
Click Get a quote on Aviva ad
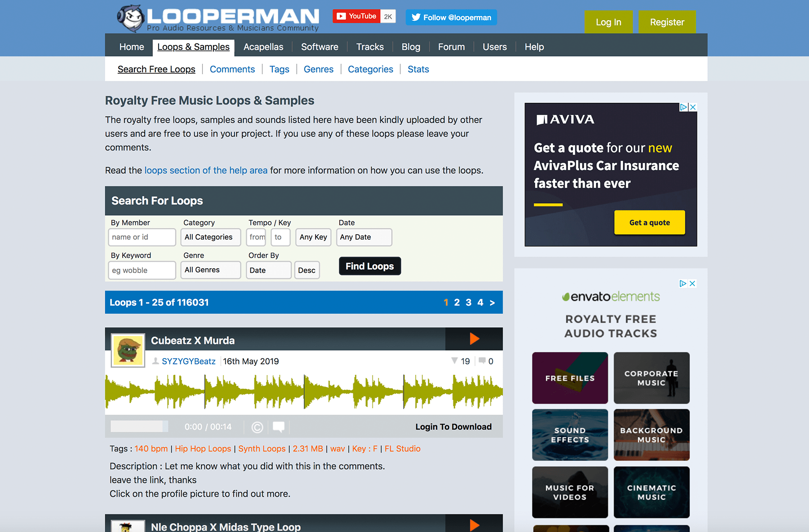click(x=649, y=222)
